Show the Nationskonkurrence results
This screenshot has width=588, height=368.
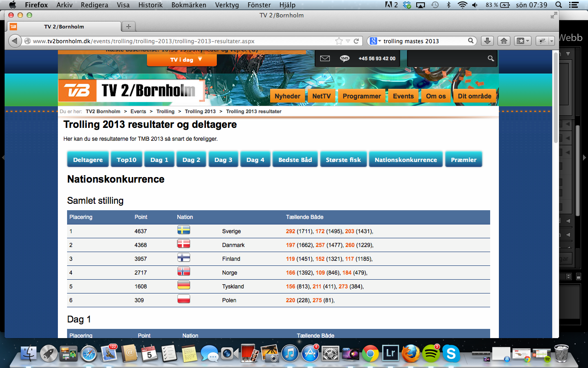coord(406,159)
